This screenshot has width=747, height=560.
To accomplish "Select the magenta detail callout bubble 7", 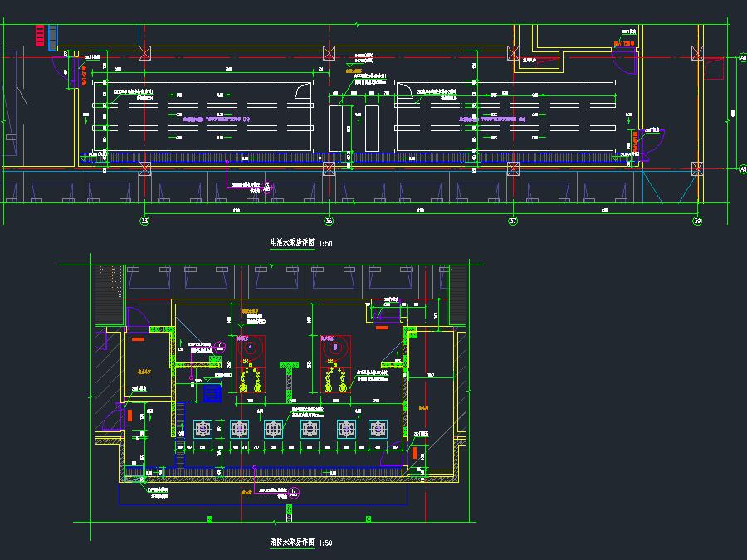I will [x=220, y=347].
